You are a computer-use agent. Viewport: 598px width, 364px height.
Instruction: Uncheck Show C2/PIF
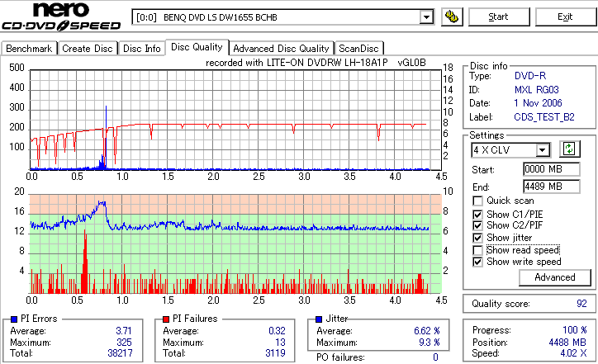click(477, 225)
